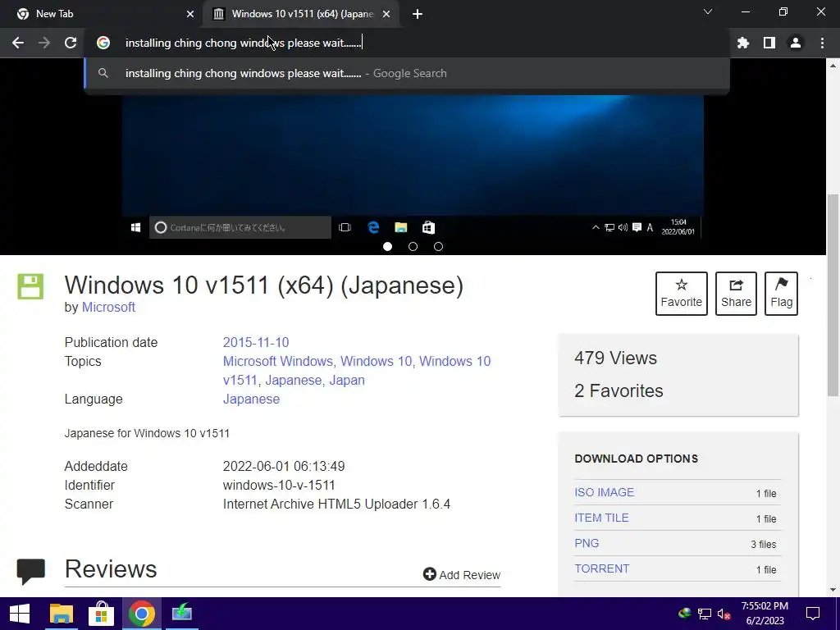
Task: Click the address bar text field
Action: point(407,43)
